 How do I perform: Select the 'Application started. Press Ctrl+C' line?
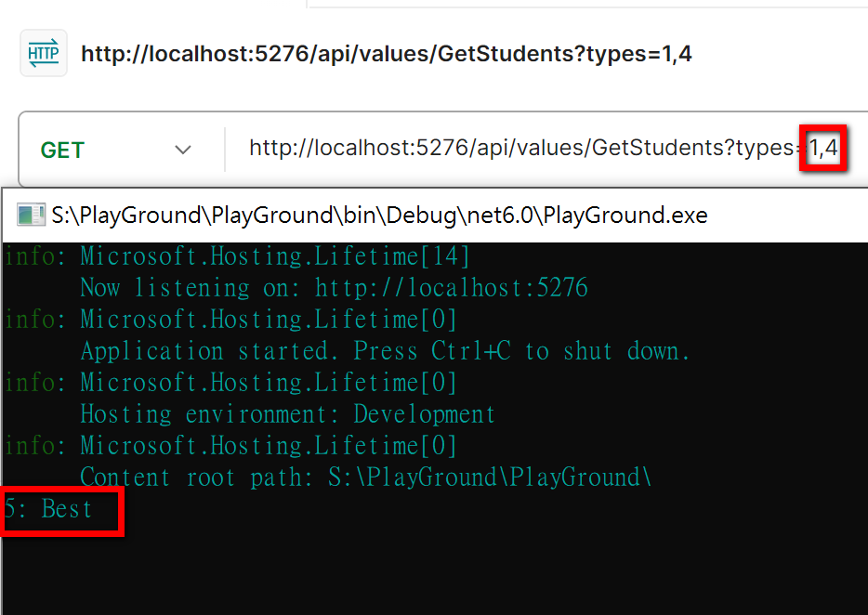tap(386, 351)
